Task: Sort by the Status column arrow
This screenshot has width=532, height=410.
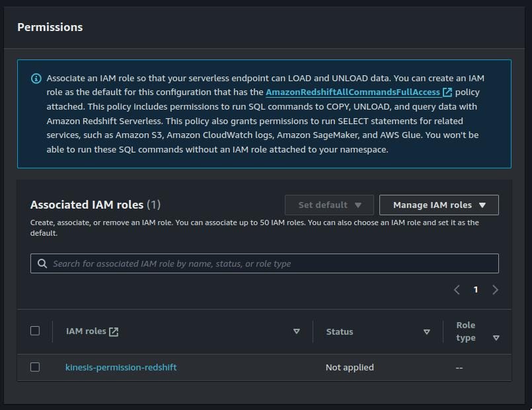Action: pyautogui.click(x=427, y=331)
